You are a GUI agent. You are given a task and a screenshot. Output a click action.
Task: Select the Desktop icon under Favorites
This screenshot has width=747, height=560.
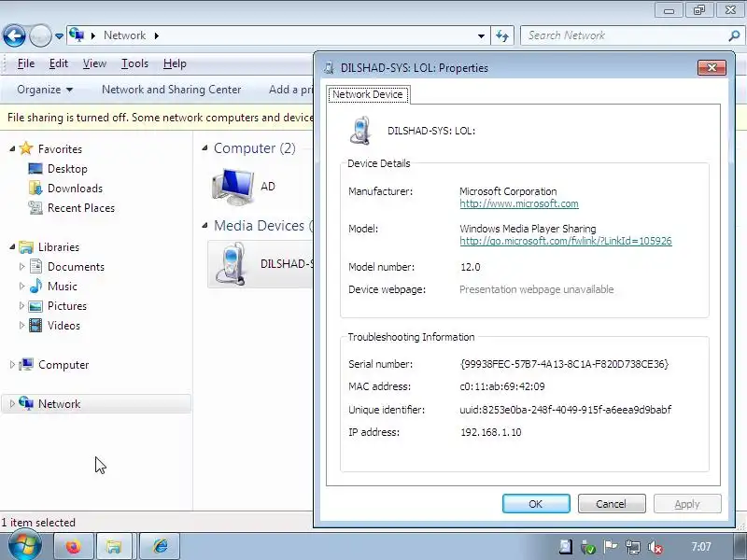coord(35,169)
